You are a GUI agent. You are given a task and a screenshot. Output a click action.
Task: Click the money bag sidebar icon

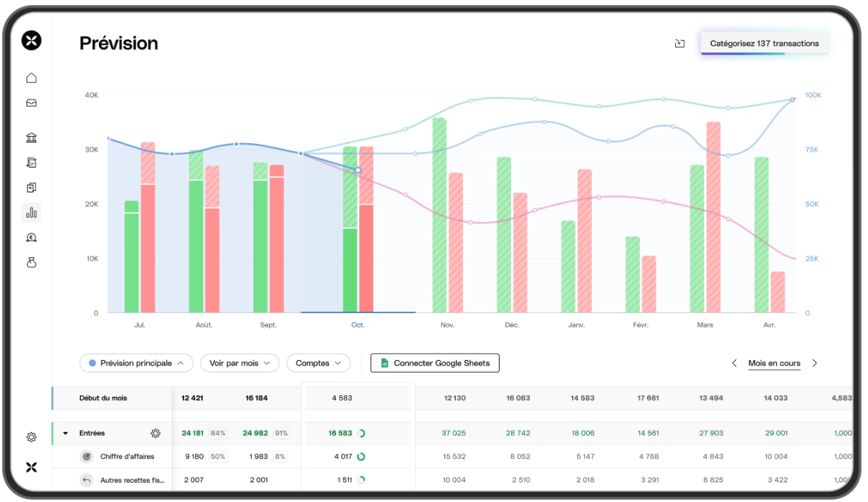coord(32,263)
